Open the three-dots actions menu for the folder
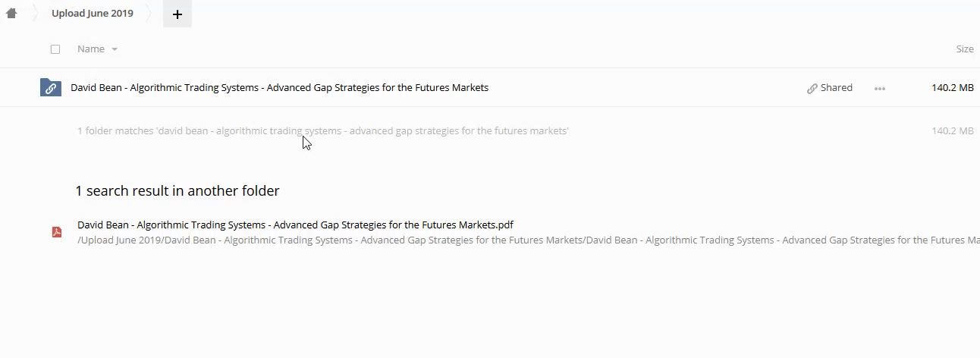This screenshot has width=980, height=358. [879, 88]
